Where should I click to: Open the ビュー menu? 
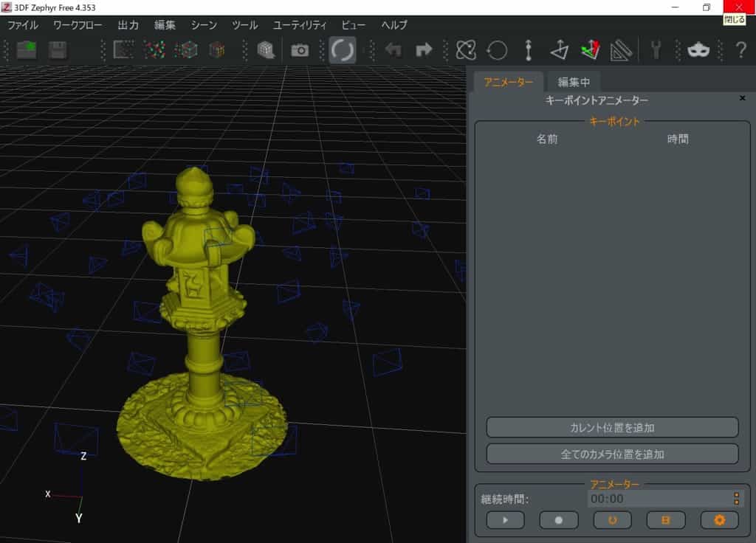coord(354,25)
